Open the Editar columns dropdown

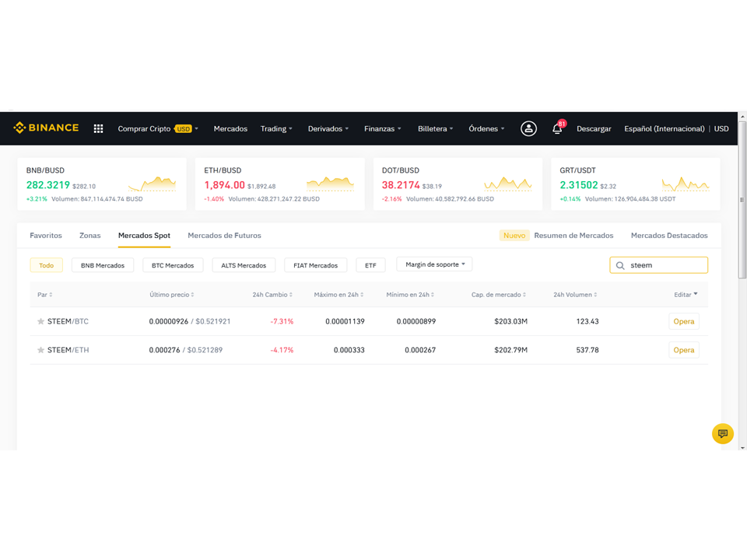pos(686,295)
